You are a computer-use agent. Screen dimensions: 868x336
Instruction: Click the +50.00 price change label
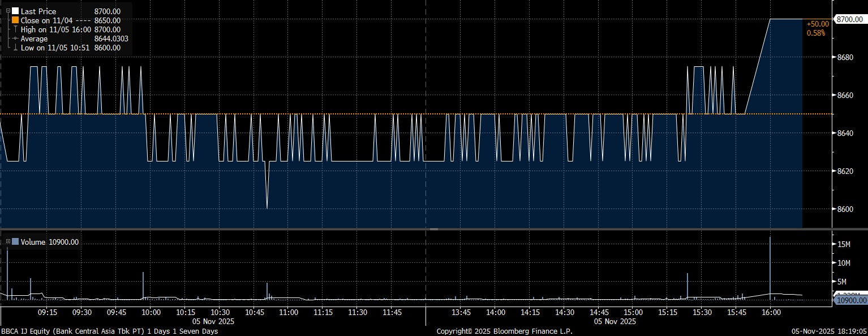point(818,24)
